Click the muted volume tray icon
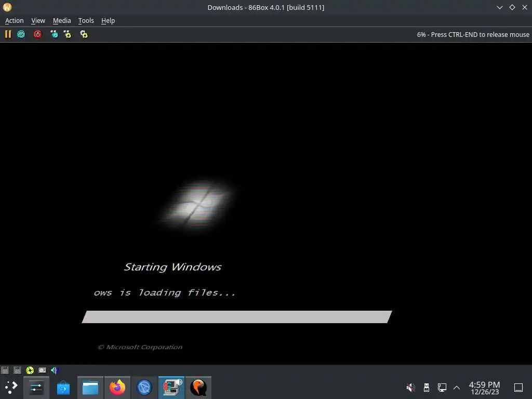Viewport: 532px width, 399px height. (411, 387)
